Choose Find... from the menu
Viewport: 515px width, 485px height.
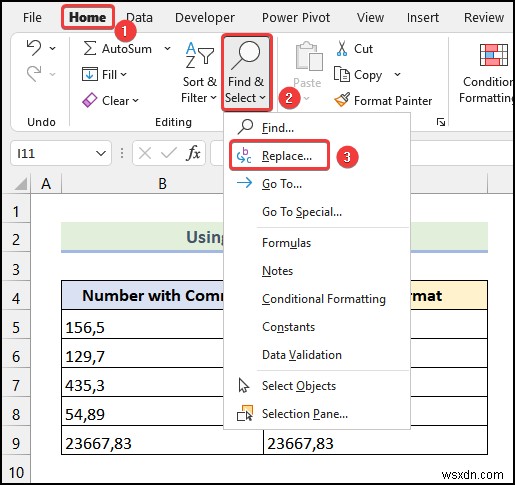click(317, 128)
